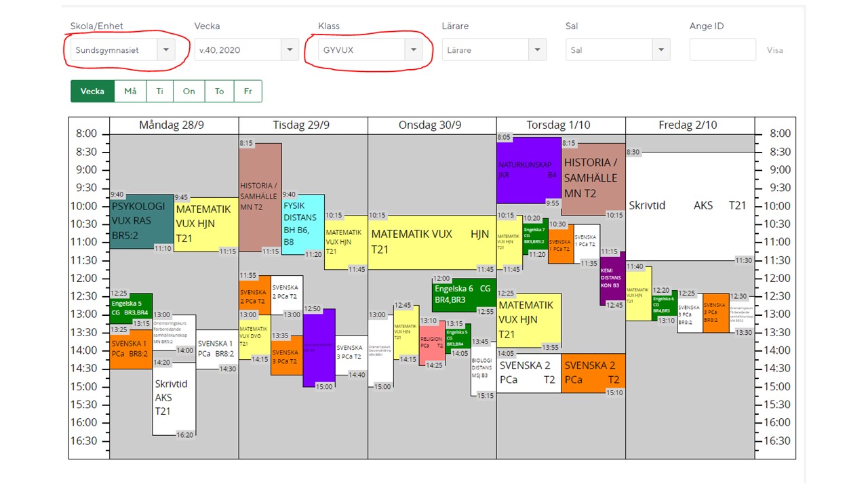
Task: Open Thursday's small MATEMATIK VUX HJN 10:15 block
Action: (x=510, y=242)
